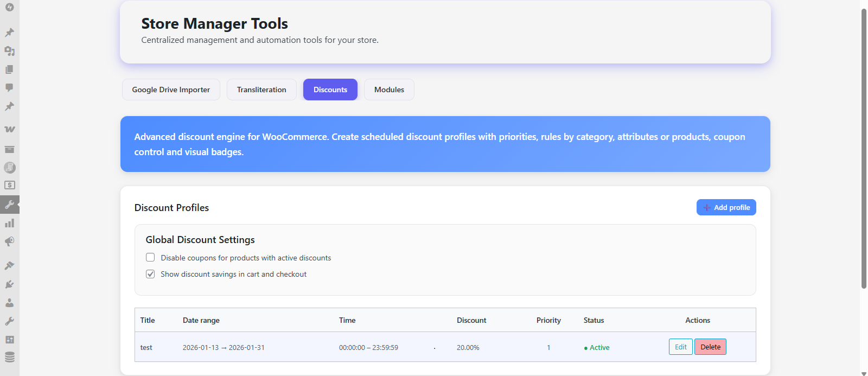This screenshot has width=868, height=376.
Task: Click the 'Date range' column header
Action: [x=201, y=320]
